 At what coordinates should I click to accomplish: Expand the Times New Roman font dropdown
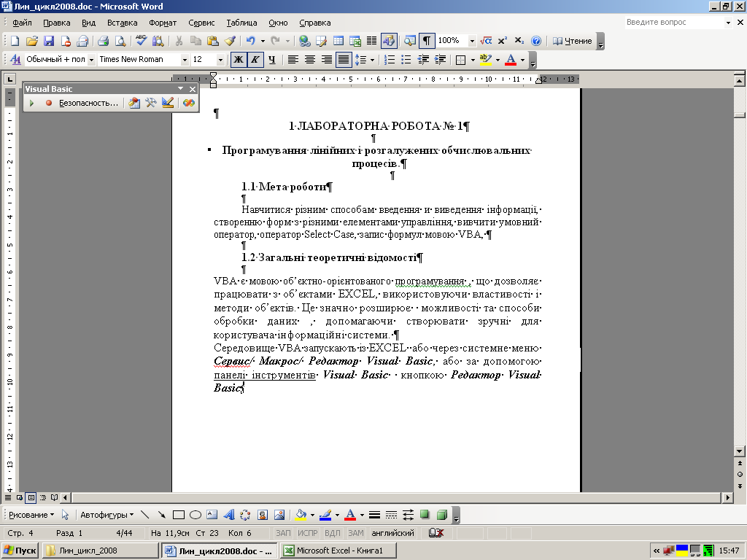[185, 60]
